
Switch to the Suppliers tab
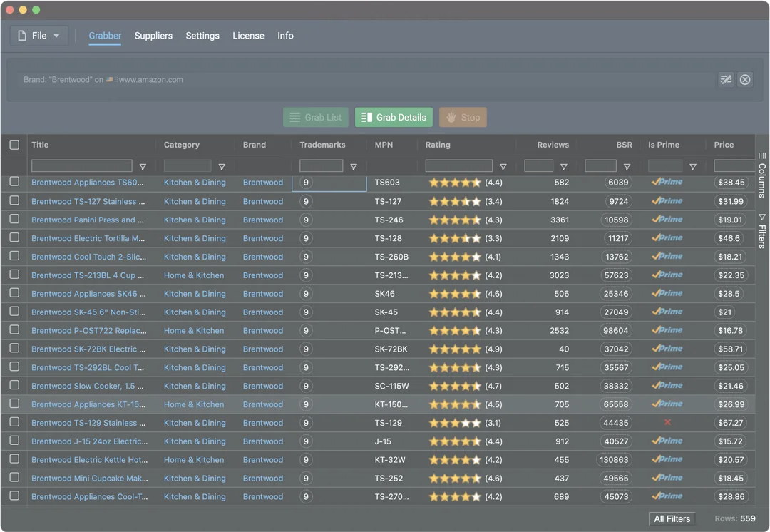click(x=153, y=35)
